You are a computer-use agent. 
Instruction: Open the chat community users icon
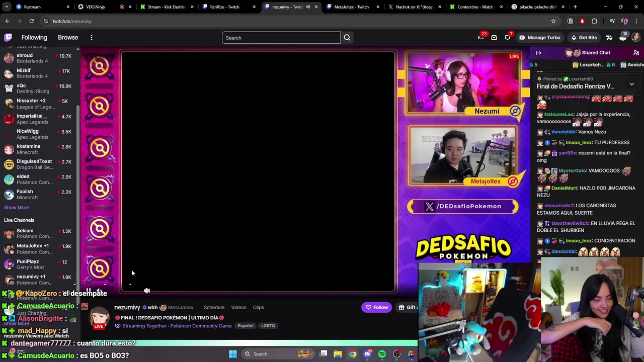pos(636,53)
